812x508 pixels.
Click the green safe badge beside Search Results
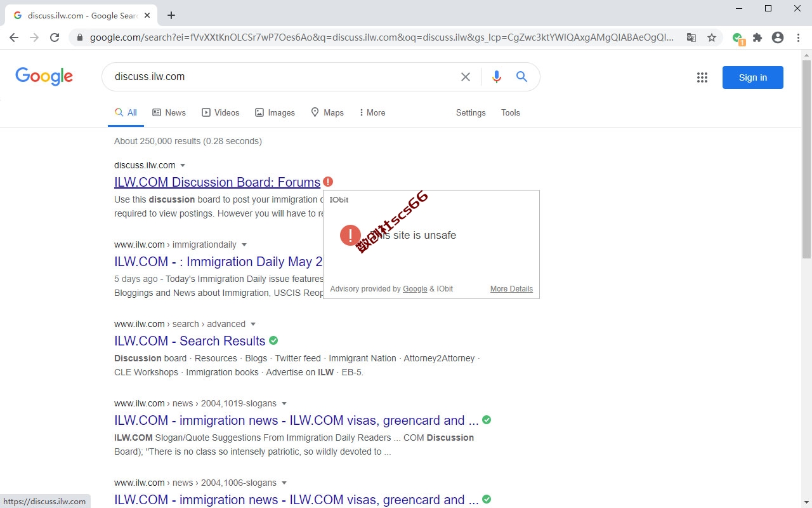point(273,340)
